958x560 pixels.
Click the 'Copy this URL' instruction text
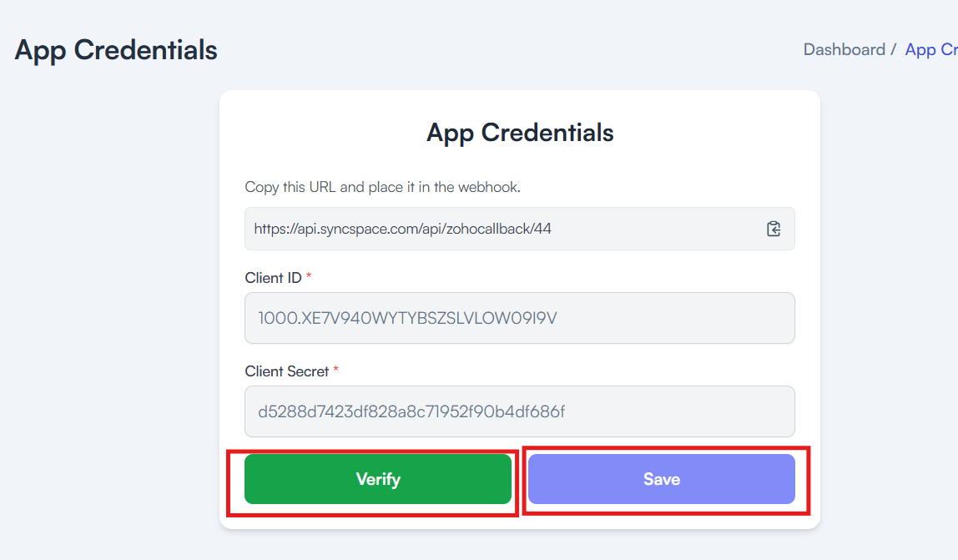(x=382, y=187)
